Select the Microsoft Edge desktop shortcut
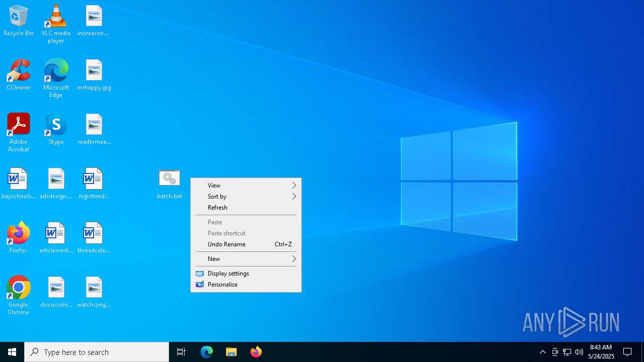 [x=56, y=78]
